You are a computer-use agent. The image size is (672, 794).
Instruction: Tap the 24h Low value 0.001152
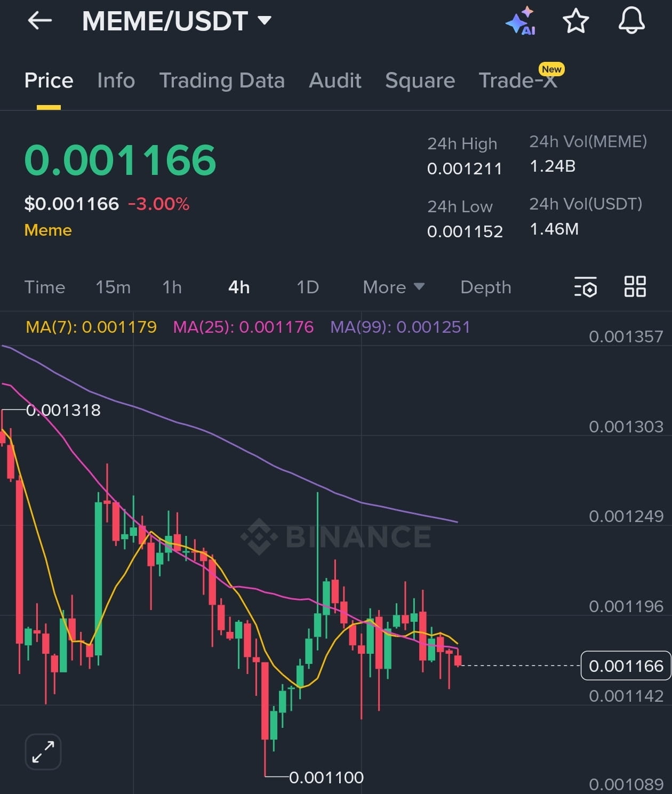(465, 231)
